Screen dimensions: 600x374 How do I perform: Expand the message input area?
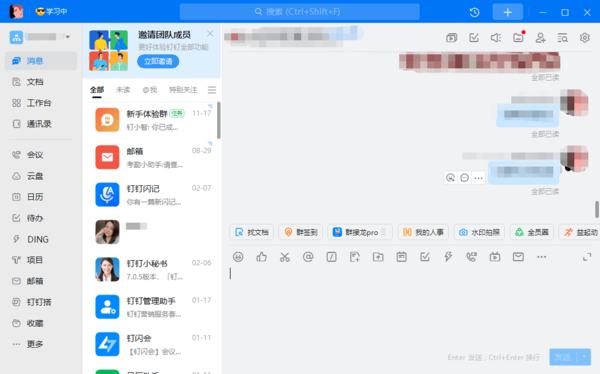(x=587, y=257)
